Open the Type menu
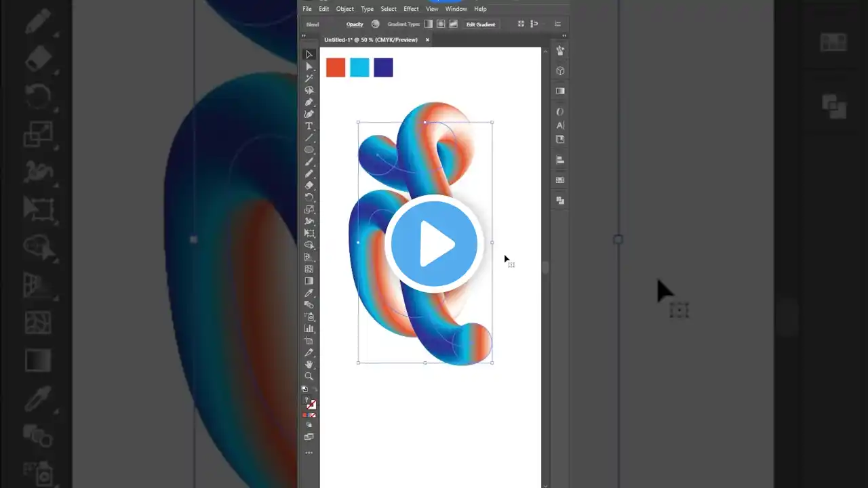Viewport: 868px width, 488px height. 368,9
